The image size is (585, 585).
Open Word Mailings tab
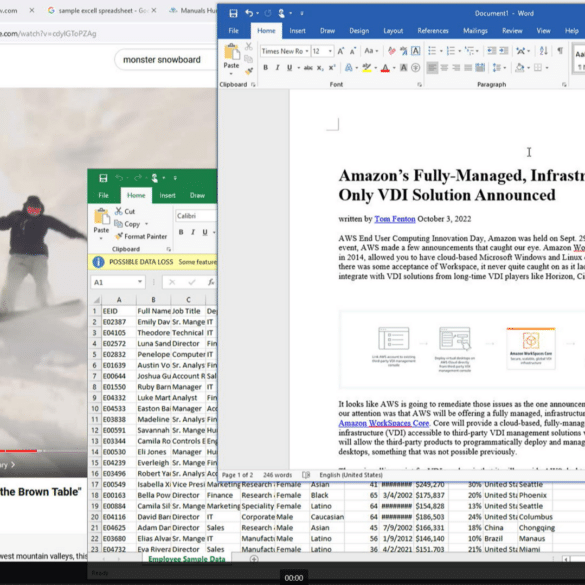tap(475, 31)
